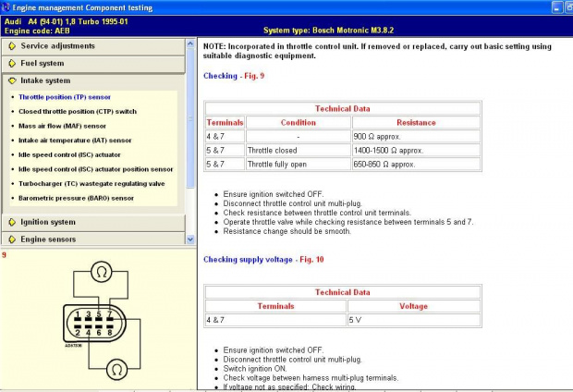The width and height of the screenshot is (573, 392).
Task: Click the 'Throttle closed' condition cell
Action: click(x=299, y=151)
